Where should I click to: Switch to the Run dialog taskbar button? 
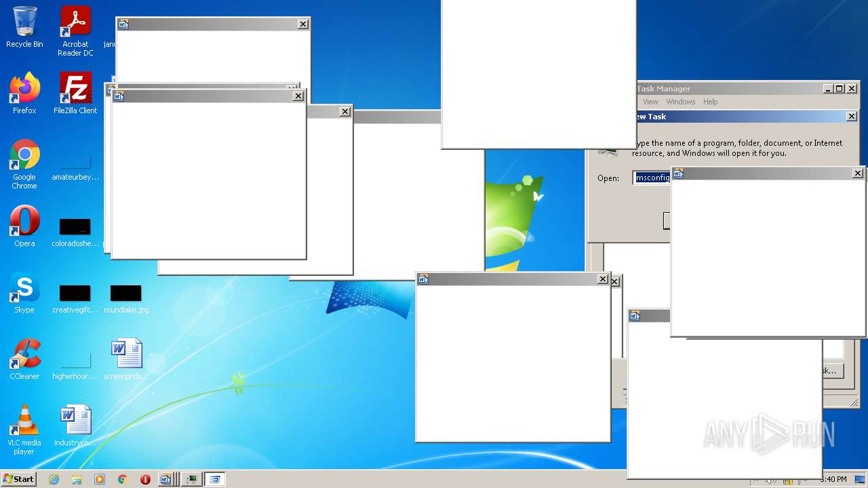click(215, 479)
